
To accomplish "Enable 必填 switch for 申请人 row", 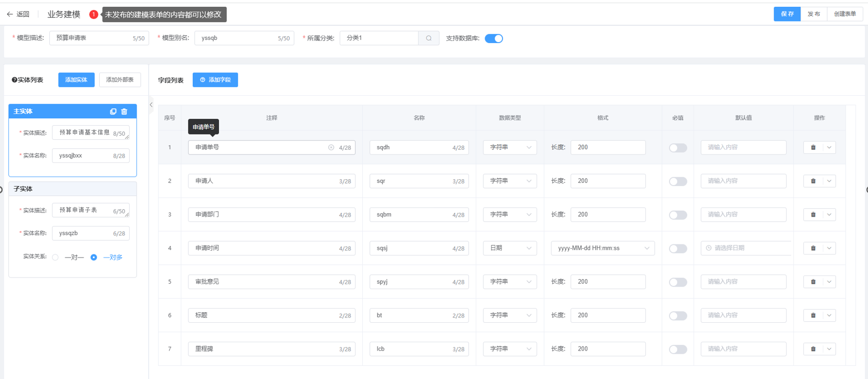I will (677, 181).
